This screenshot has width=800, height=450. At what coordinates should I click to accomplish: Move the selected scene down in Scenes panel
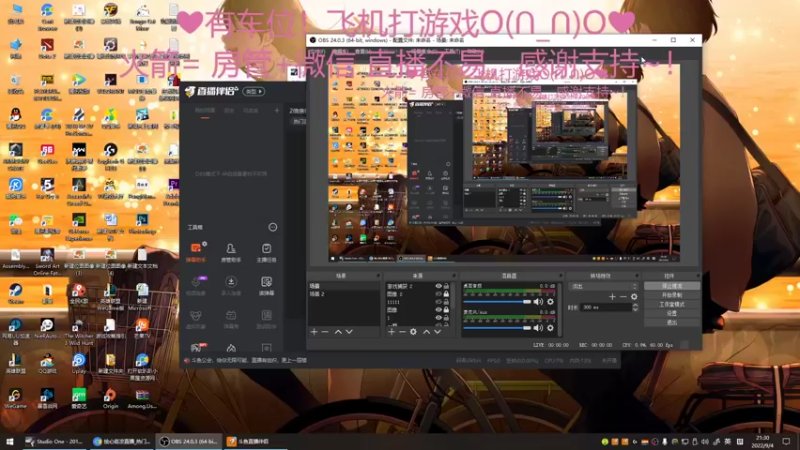pyautogui.click(x=349, y=332)
